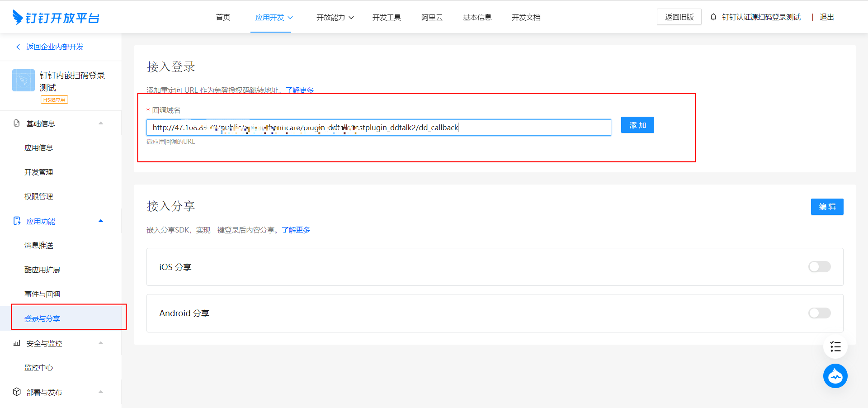Collapse the 基础信息 sidebar section
The height and width of the screenshot is (408, 868).
tap(101, 123)
